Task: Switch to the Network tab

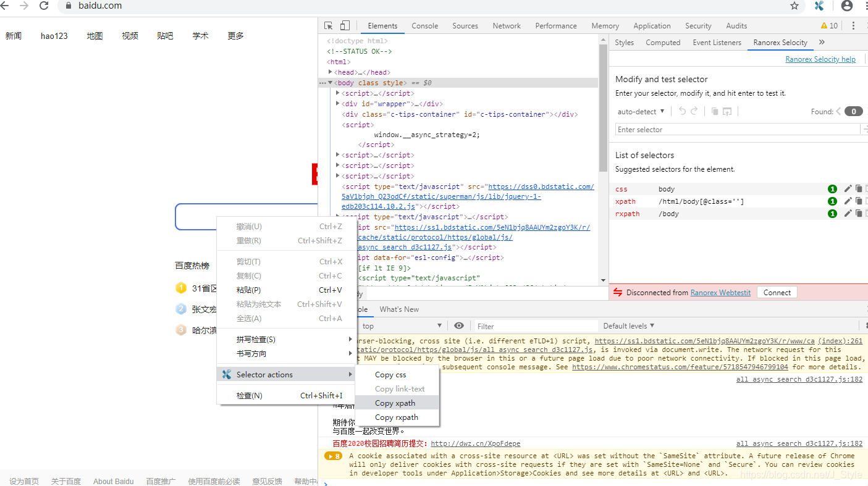Action: click(507, 26)
